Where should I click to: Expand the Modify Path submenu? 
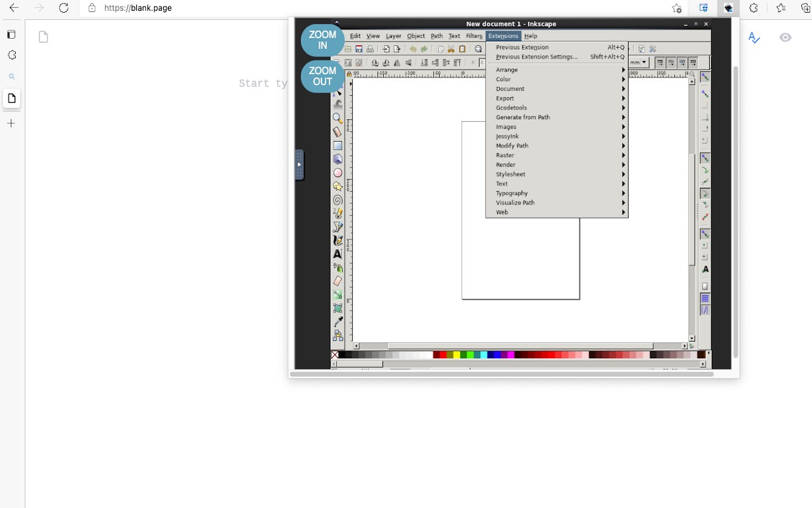tap(557, 146)
